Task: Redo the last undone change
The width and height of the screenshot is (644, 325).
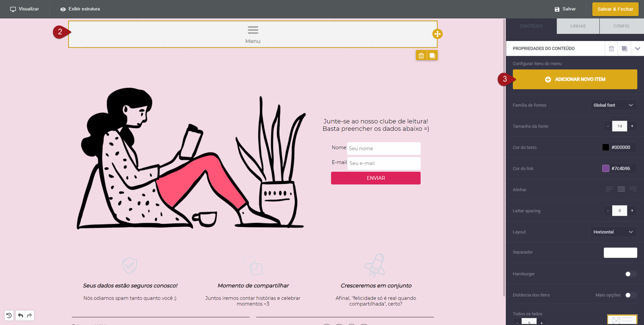Action: pos(30,315)
